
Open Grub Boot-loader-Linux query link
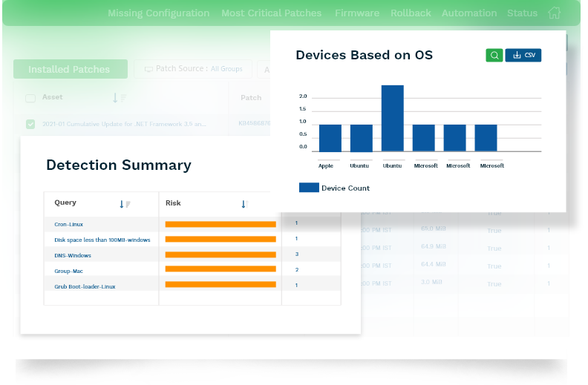85,286
